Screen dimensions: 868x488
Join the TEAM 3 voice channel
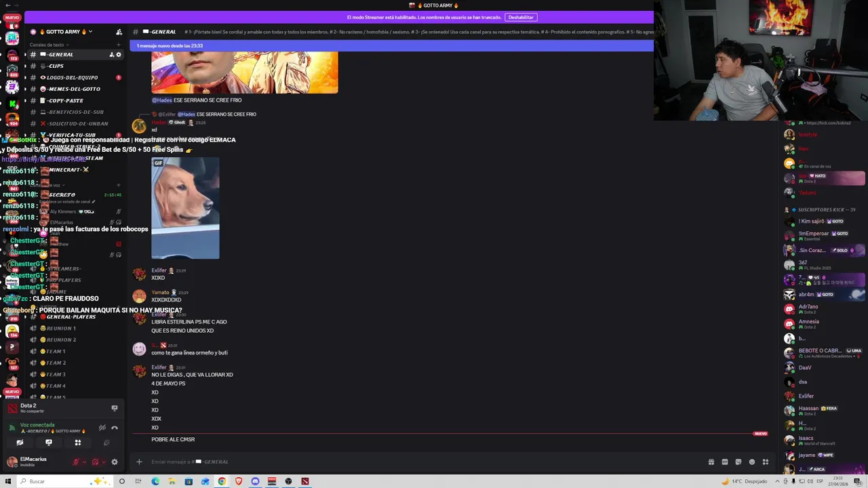[75, 374]
